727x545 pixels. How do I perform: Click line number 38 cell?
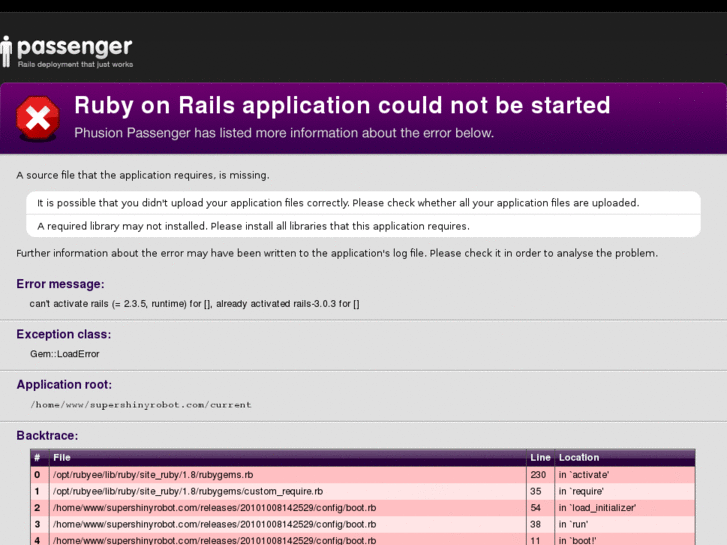pos(538,524)
